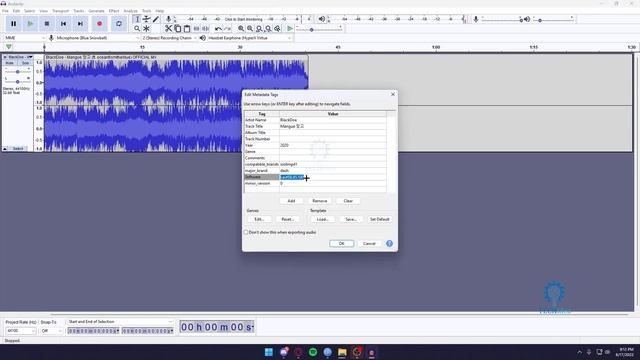Open the MME audio host dropdown
This screenshot has width=640, height=360.
pos(24,38)
